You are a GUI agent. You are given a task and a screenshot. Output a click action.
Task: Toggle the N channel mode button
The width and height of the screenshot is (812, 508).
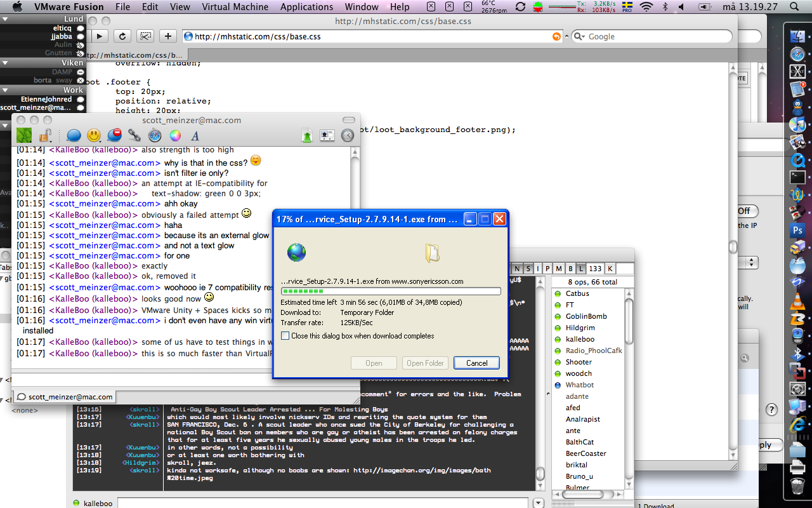point(518,269)
